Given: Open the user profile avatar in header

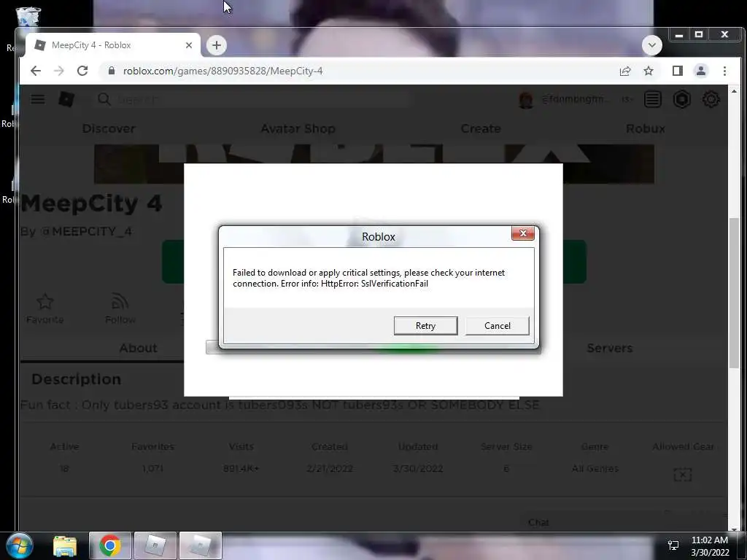Looking at the screenshot, I should pos(526,99).
